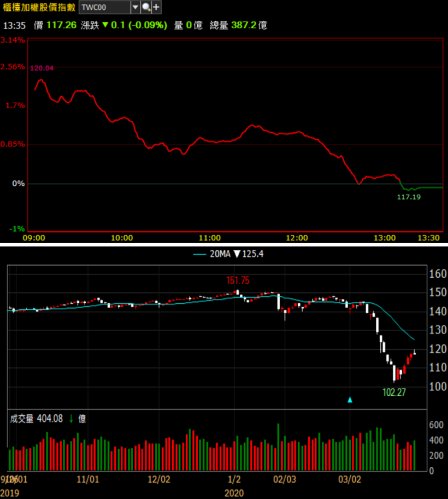Click the 20MA cyan line legend swatch
Screen dimensions: 448x499
coord(199,254)
